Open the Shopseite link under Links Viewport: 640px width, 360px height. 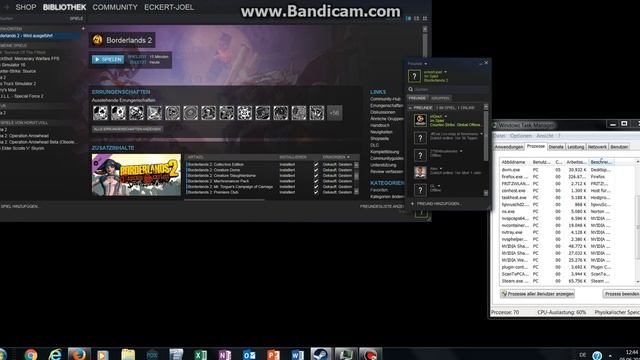point(380,139)
